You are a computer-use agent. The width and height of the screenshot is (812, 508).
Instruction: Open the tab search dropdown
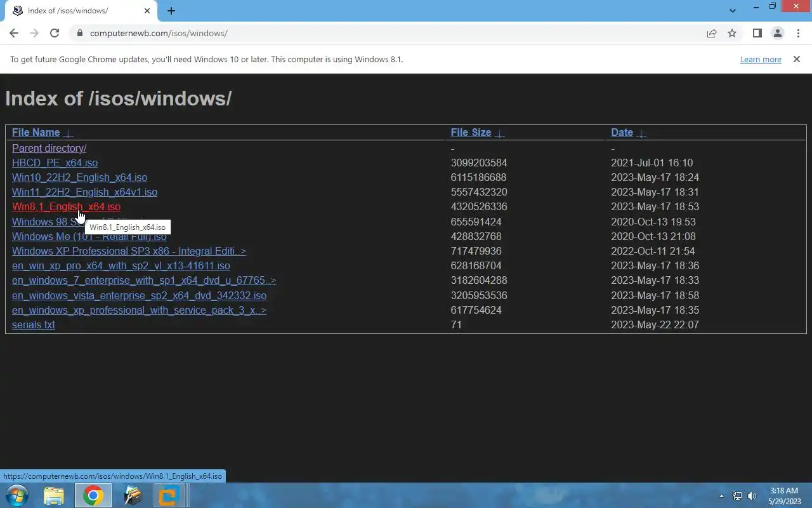733,11
